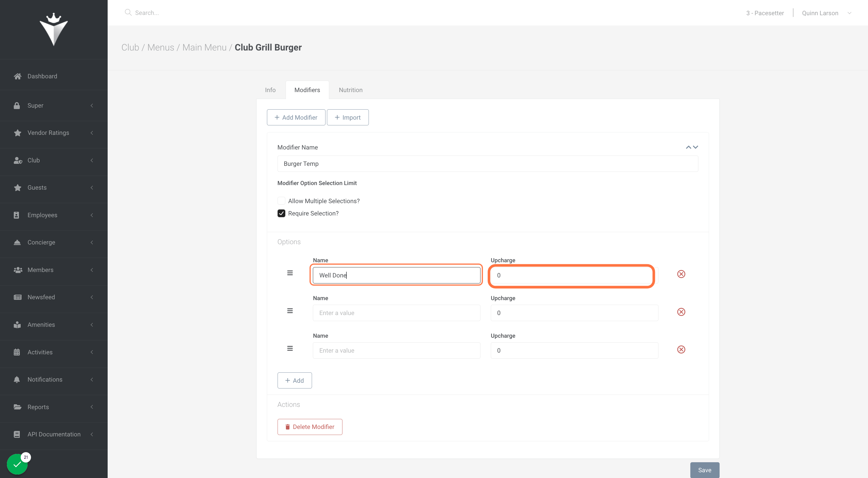Move modifier up with the up chevron
The height and width of the screenshot is (478, 868).
(x=688, y=147)
